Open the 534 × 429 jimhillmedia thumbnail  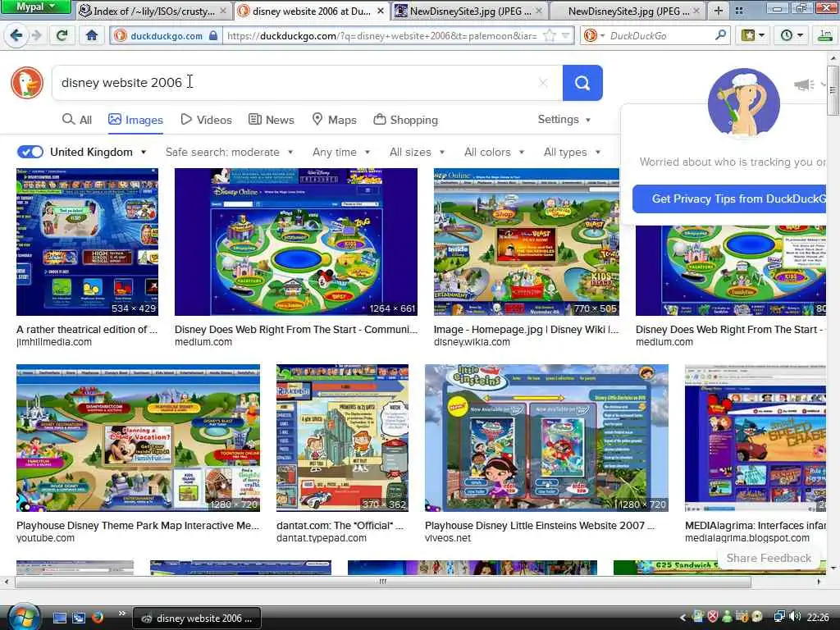87,242
